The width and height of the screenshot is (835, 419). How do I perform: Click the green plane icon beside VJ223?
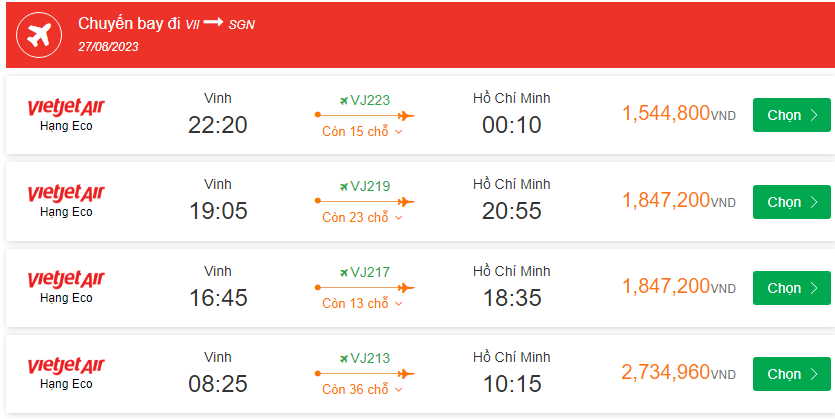(x=344, y=100)
